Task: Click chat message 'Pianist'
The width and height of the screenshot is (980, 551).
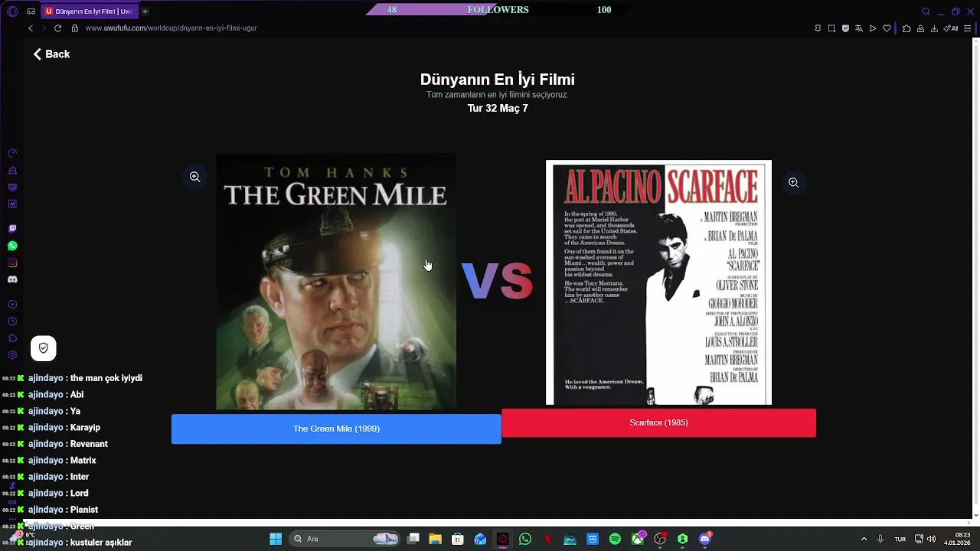Action: pos(84,510)
